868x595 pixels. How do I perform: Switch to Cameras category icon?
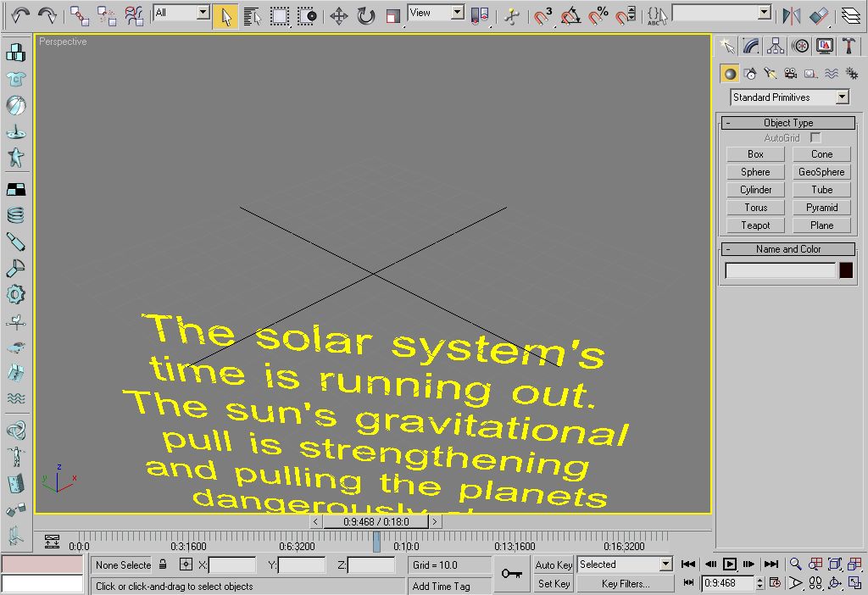coord(790,74)
